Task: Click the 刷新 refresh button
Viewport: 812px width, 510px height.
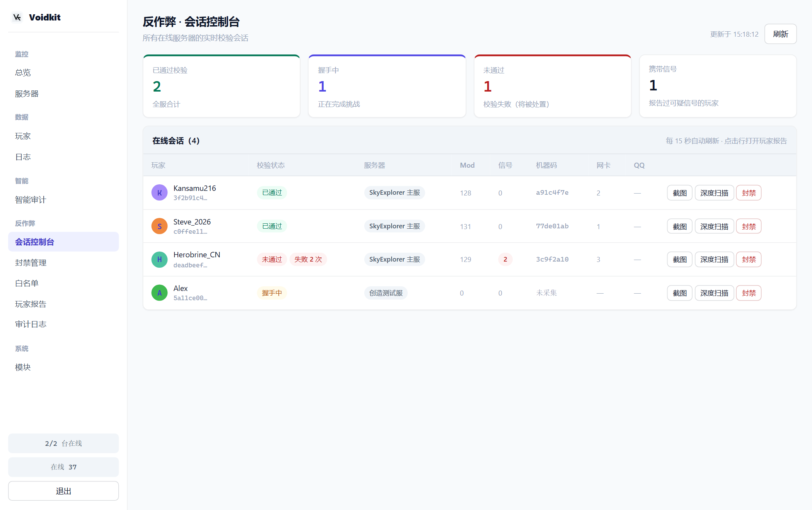Action: 780,34
